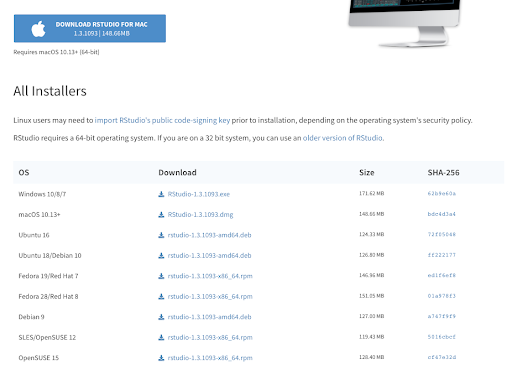
Task: Click the download arrow icon in Ubuntu 16 row
Action: coord(161,235)
